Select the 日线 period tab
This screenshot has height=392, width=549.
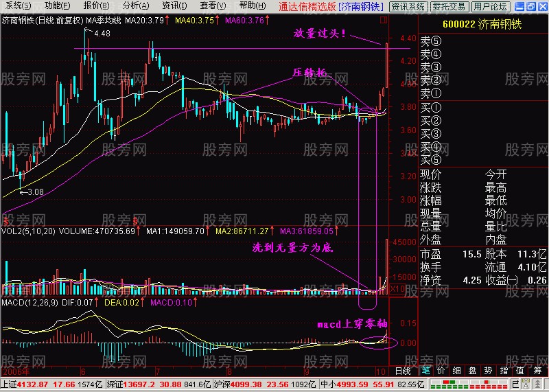[x=403, y=371]
